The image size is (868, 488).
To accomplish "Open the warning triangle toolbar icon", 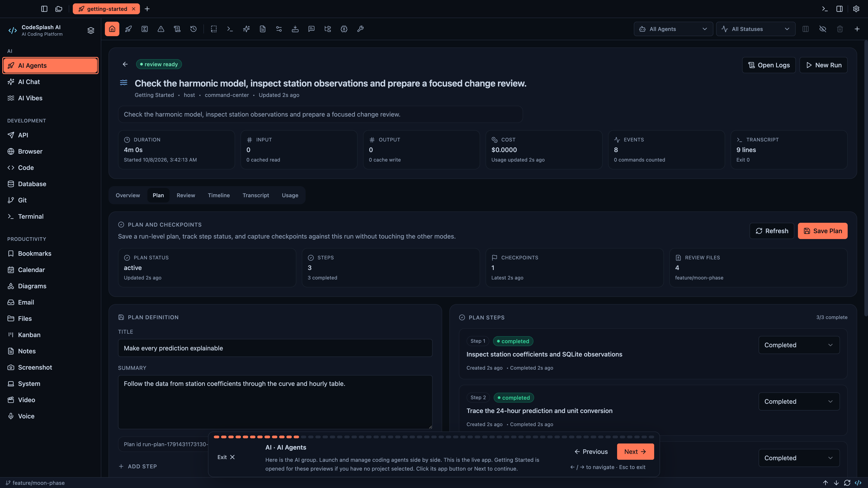I will click(x=161, y=29).
